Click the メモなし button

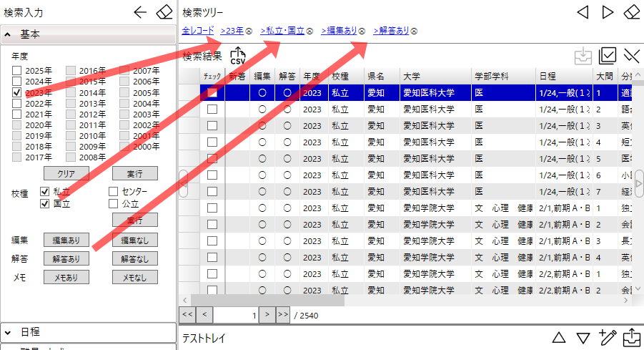pyautogui.click(x=134, y=278)
